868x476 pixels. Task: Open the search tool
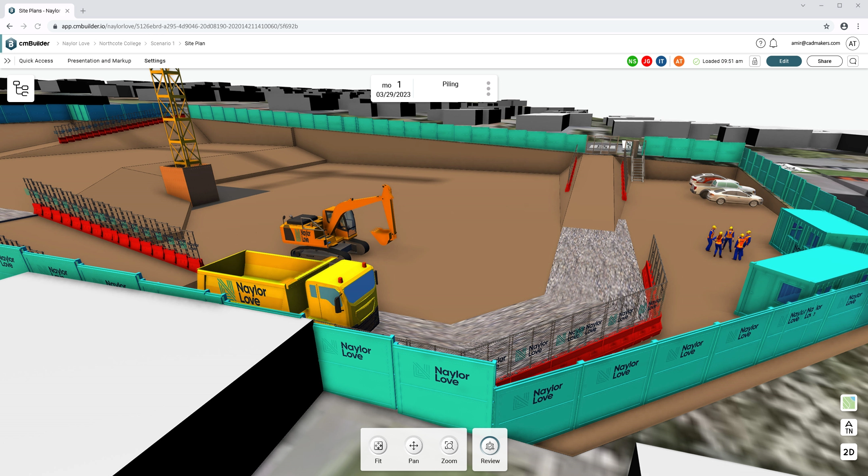[x=853, y=61]
